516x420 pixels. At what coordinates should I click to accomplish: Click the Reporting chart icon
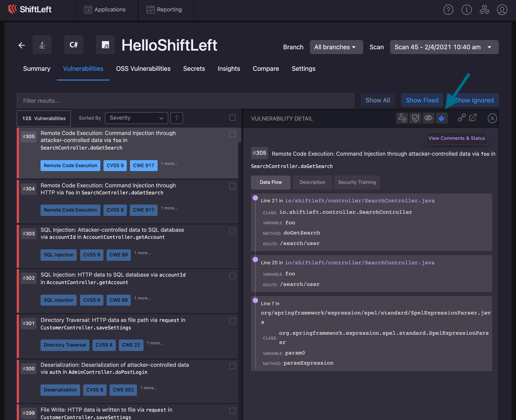tap(150, 10)
